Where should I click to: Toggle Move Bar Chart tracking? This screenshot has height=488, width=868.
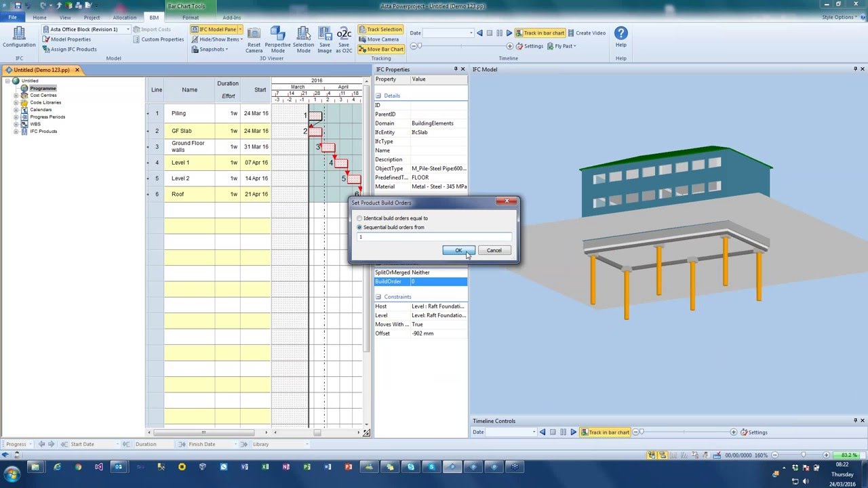pyautogui.click(x=380, y=49)
